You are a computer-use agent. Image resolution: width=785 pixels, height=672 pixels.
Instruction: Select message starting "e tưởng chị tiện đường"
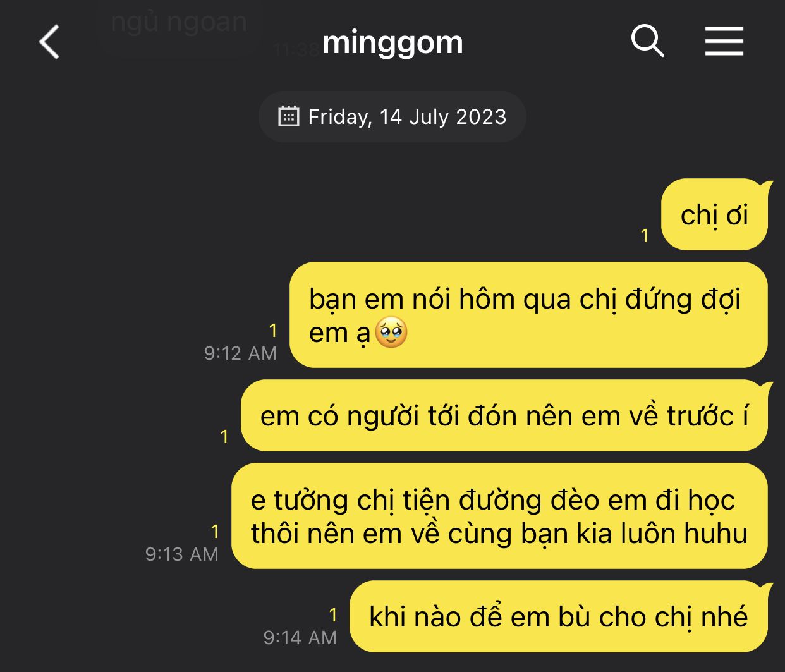[499, 516]
